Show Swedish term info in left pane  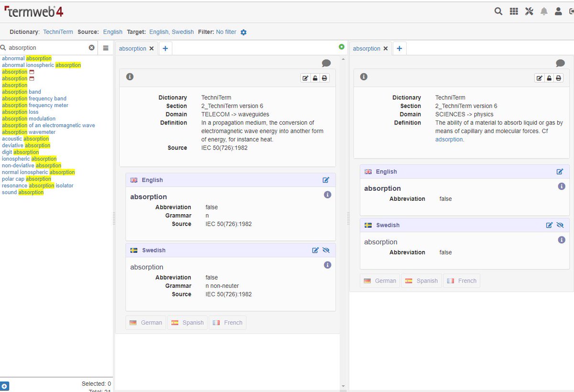click(x=327, y=265)
